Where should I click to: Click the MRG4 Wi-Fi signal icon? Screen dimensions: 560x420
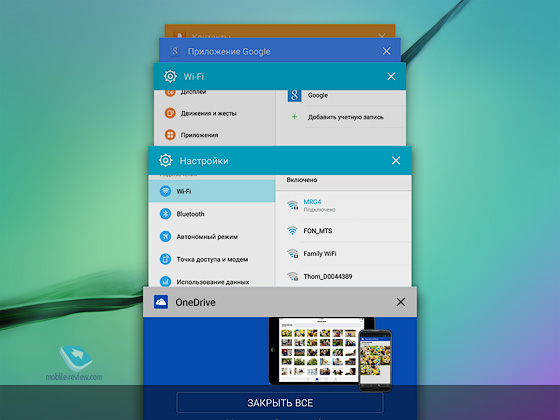click(x=292, y=205)
